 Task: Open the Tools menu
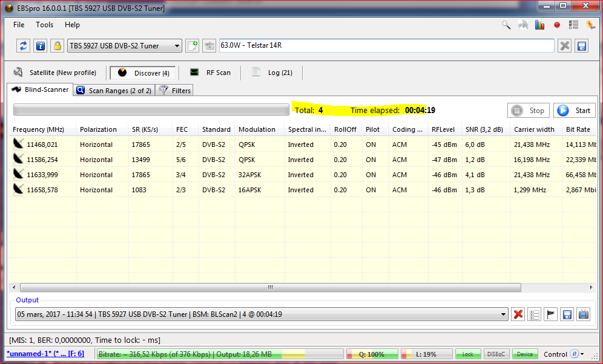[44, 25]
